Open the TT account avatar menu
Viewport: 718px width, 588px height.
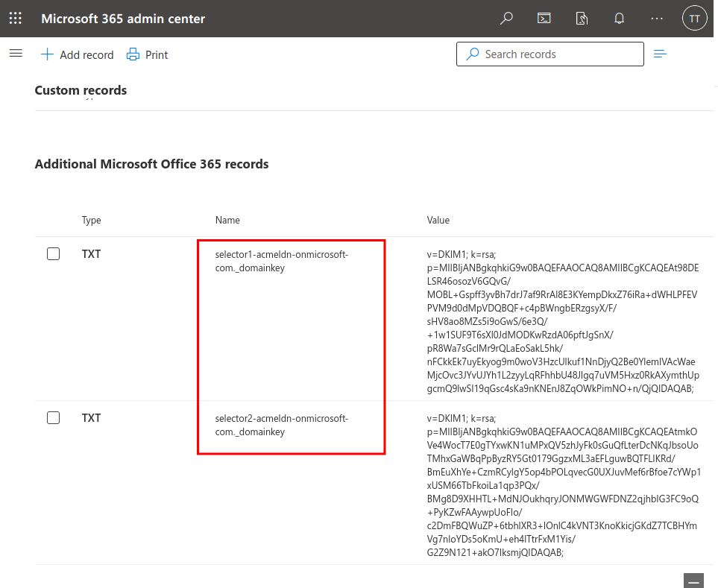[x=694, y=19]
